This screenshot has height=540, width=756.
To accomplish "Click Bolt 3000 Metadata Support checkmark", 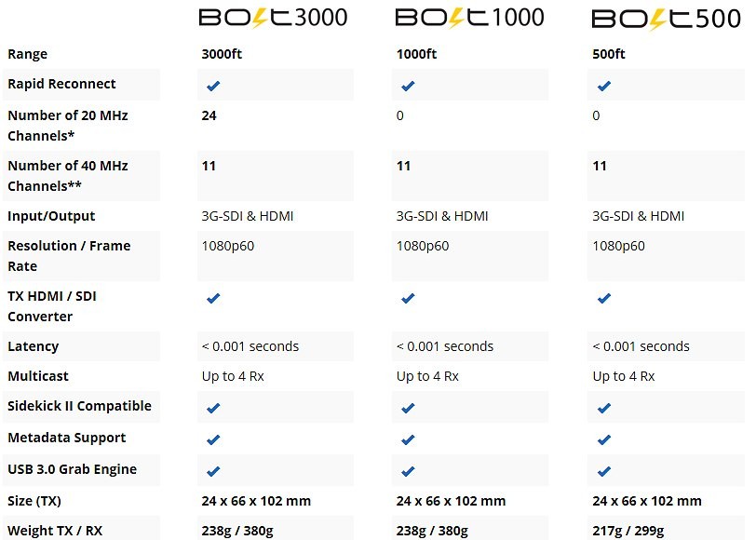I will point(213,439).
